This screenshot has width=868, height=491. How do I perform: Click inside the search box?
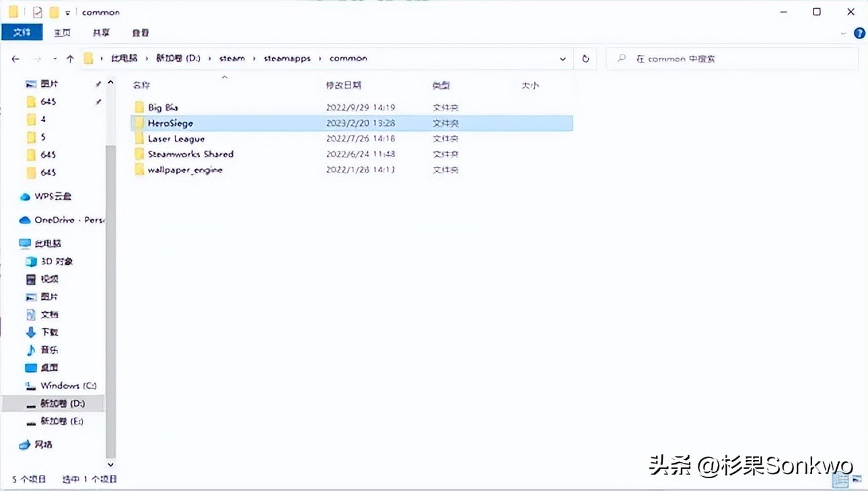coord(727,59)
